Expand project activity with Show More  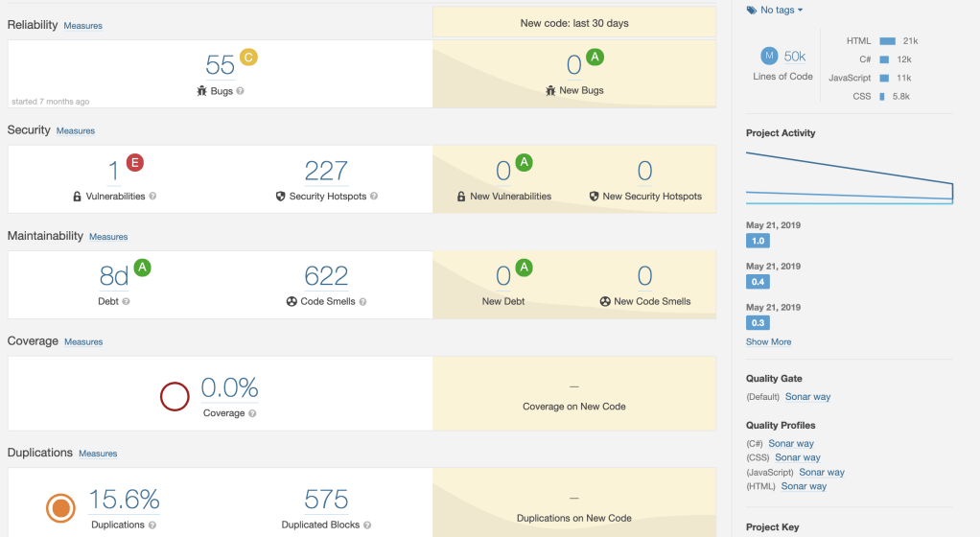pyautogui.click(x=768, y=341)
